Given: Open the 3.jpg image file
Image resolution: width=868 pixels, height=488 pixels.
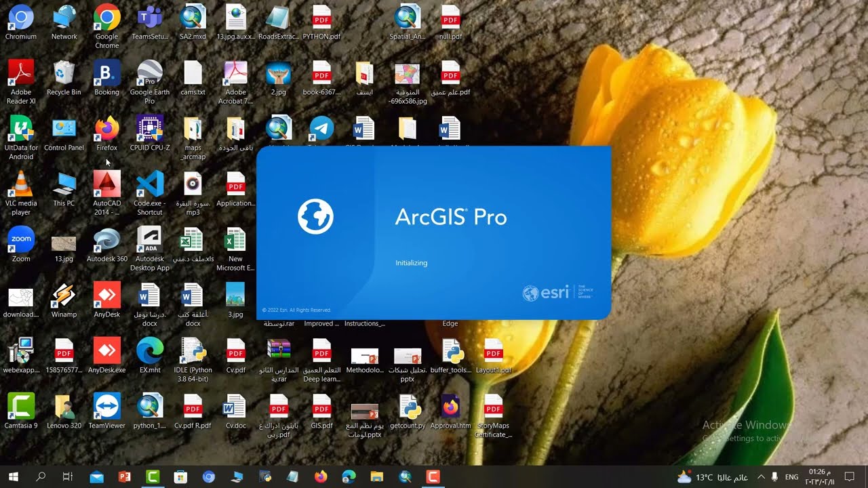Looking at the screenshot, I should coord(235,300).
